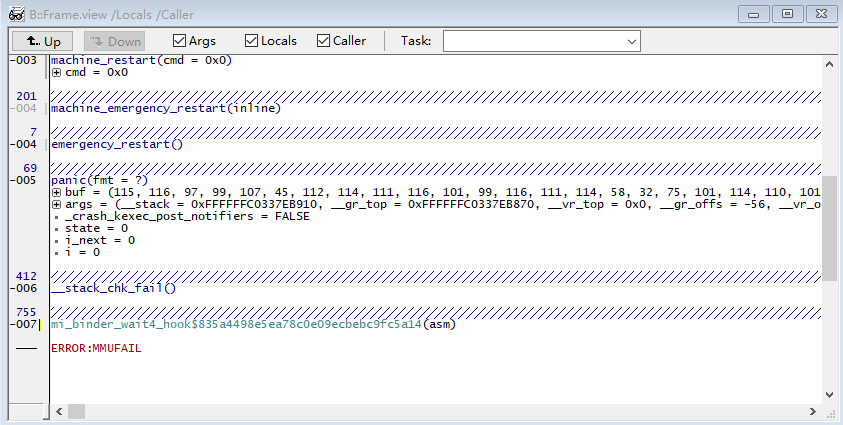
Task: Select the mi_binder_wait4_hook frame line
Action: [x=236, y=324]
